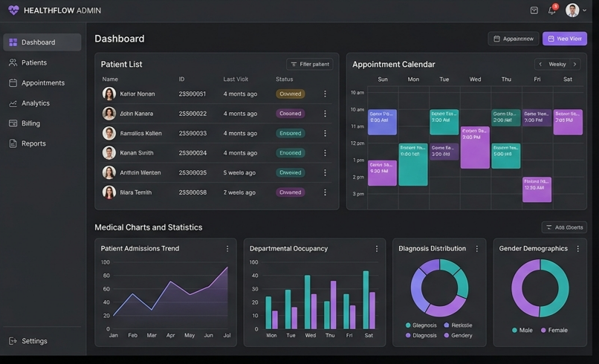Click the Last Visit column header

tap(236, 79)
